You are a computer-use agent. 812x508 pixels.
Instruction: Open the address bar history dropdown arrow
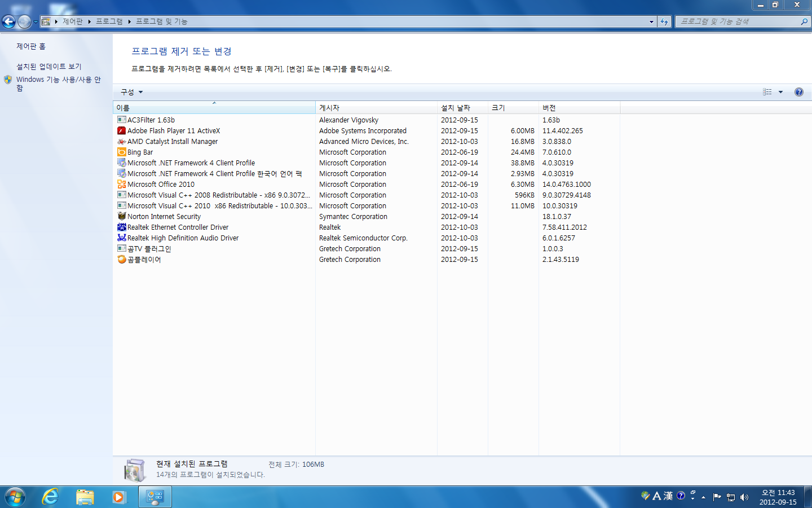pyautogui.click(x=651, y=21)
